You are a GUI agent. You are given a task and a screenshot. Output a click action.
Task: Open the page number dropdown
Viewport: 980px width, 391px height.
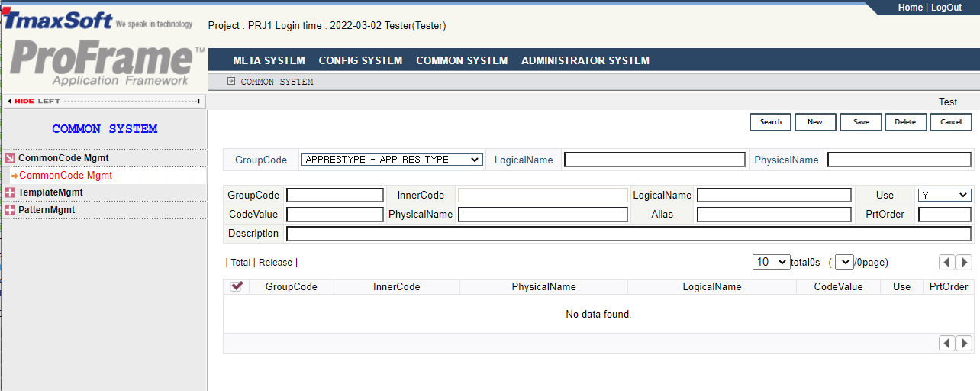click(844, 262)
